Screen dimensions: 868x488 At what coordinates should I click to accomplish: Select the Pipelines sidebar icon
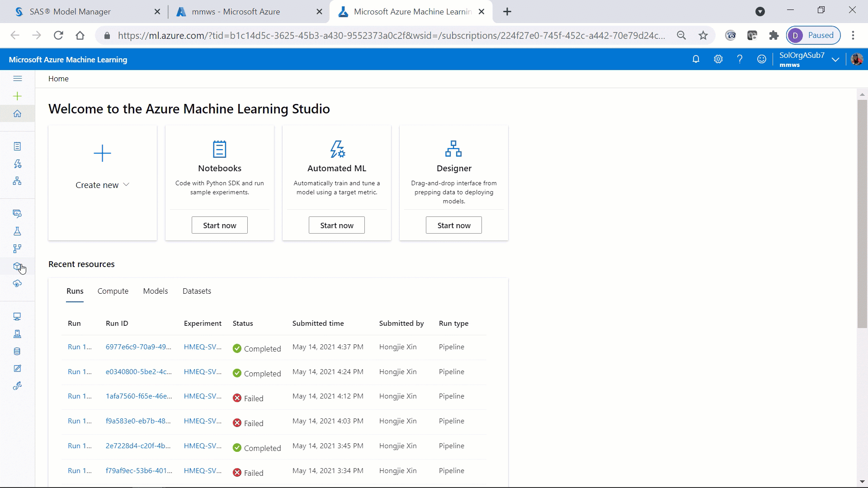pyautogui.click(x=17, y=249)
